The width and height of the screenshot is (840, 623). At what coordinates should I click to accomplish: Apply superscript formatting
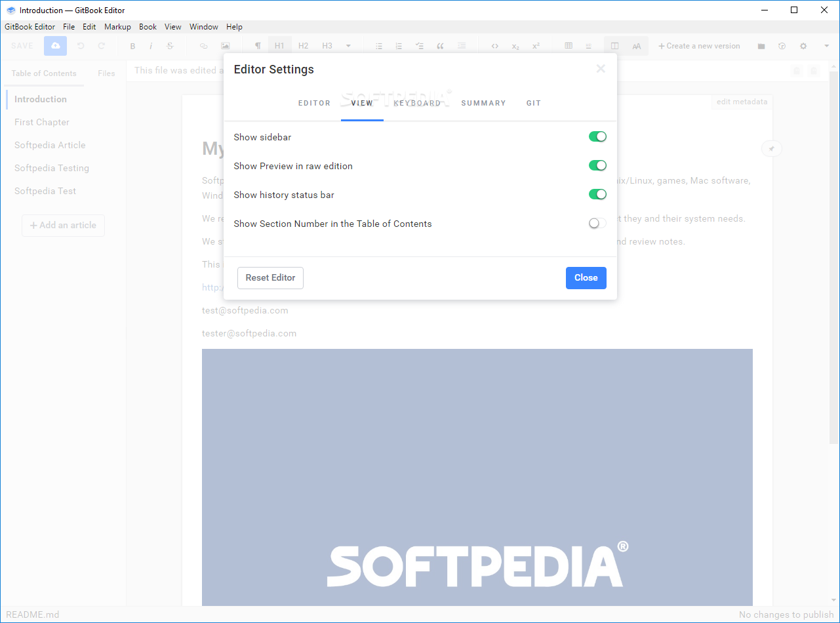[x=536, y=46]
